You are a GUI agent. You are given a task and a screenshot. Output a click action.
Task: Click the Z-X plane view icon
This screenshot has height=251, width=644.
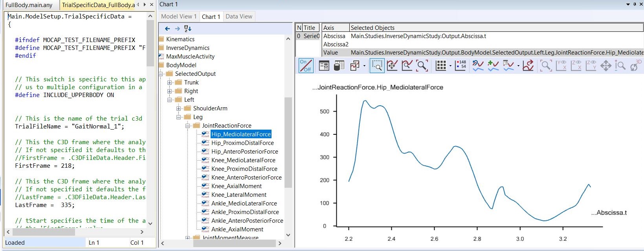[576, 66]
